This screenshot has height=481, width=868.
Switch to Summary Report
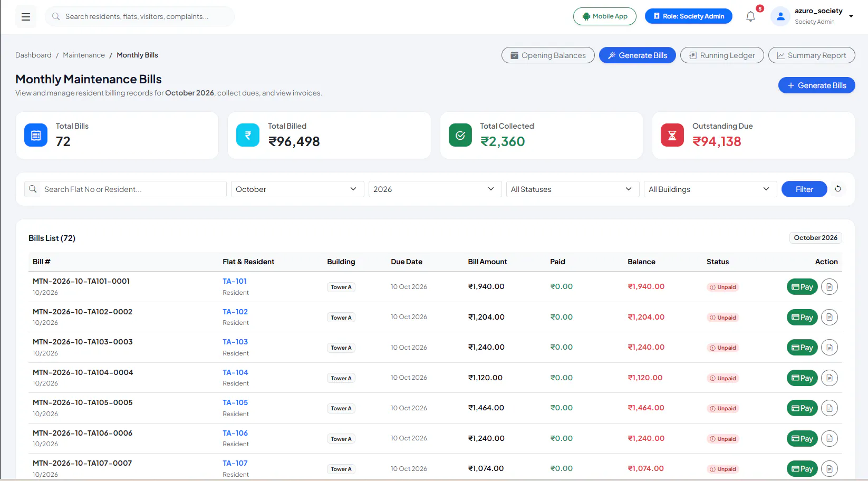click(812, 55)
